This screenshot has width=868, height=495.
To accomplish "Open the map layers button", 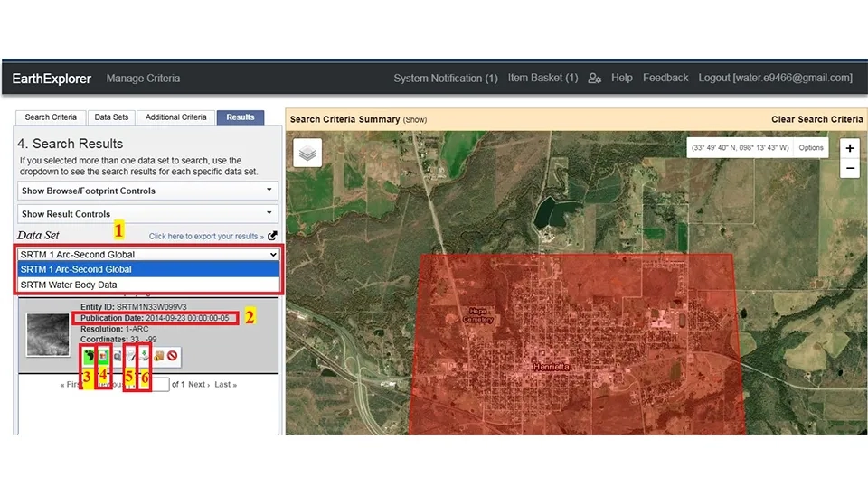I will tap(307, 153).
